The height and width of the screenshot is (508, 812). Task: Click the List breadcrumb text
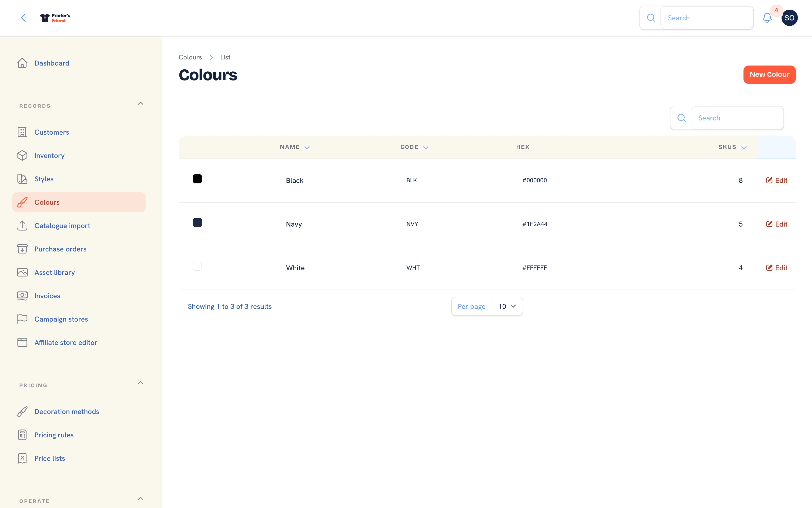click(x=225, y=57)
